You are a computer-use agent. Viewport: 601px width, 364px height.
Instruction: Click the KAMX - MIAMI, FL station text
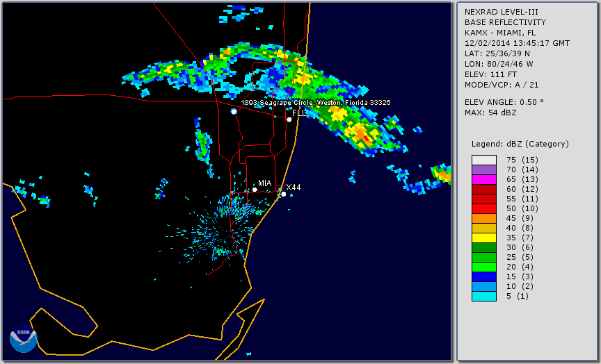click(x=500, y=33)
